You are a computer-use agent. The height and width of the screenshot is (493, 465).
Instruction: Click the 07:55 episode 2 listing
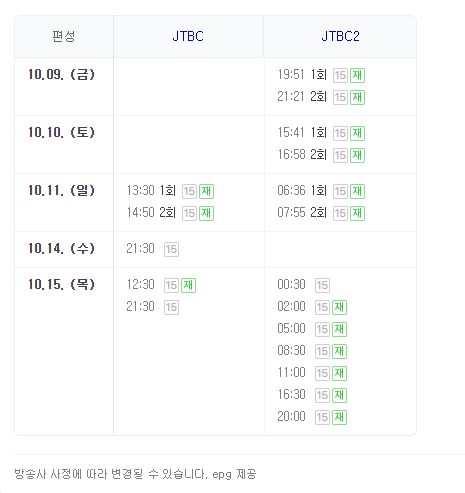302,213
